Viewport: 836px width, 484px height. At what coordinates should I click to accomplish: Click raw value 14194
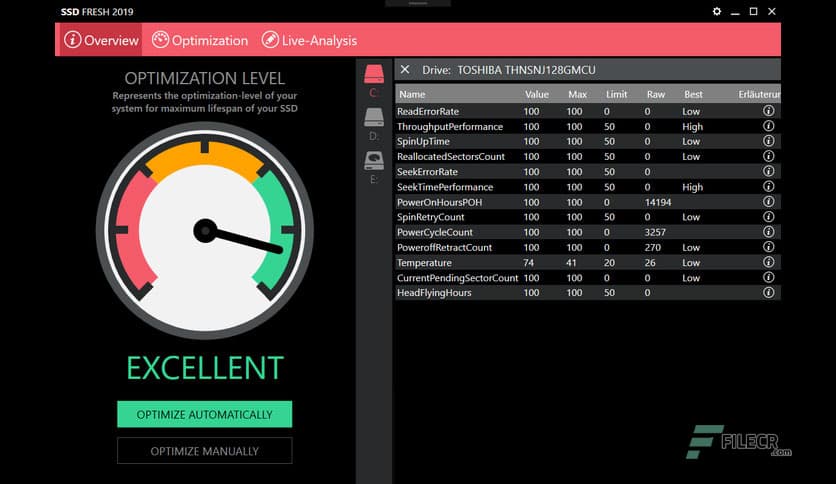(658, 202)
